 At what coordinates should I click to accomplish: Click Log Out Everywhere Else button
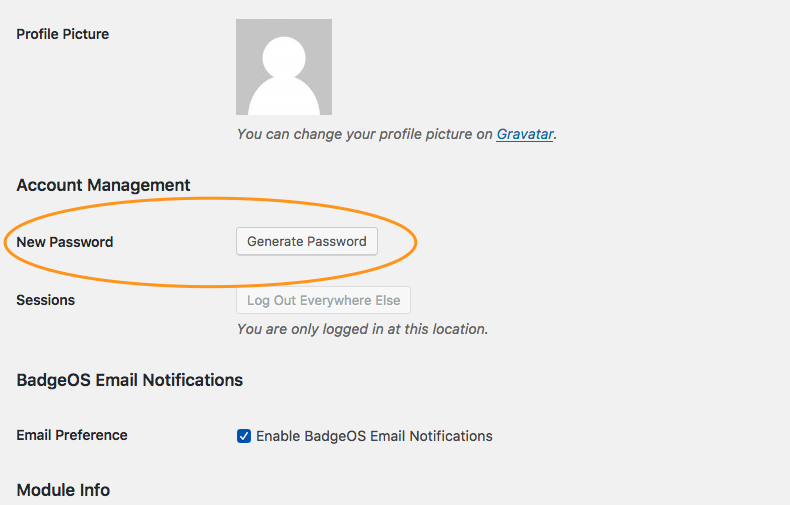[x=323, y=300]
